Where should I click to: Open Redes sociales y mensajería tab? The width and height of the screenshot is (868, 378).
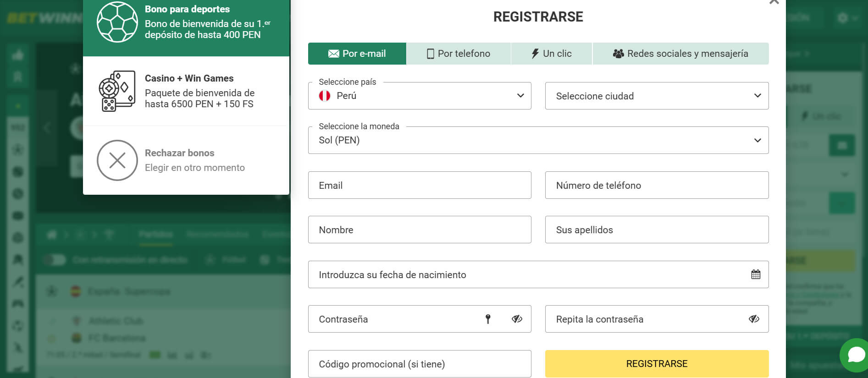pos(680,54)
